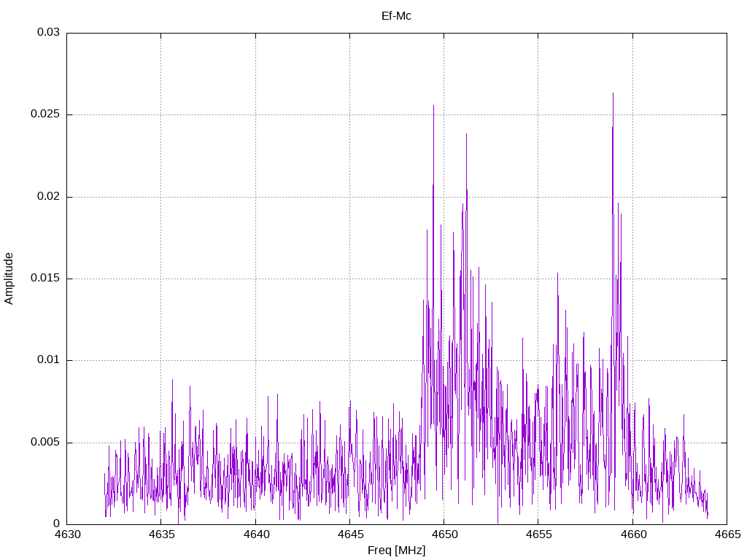Click the 0.03 y-axis tick label
747x560 pixels.
coord(49,32)
